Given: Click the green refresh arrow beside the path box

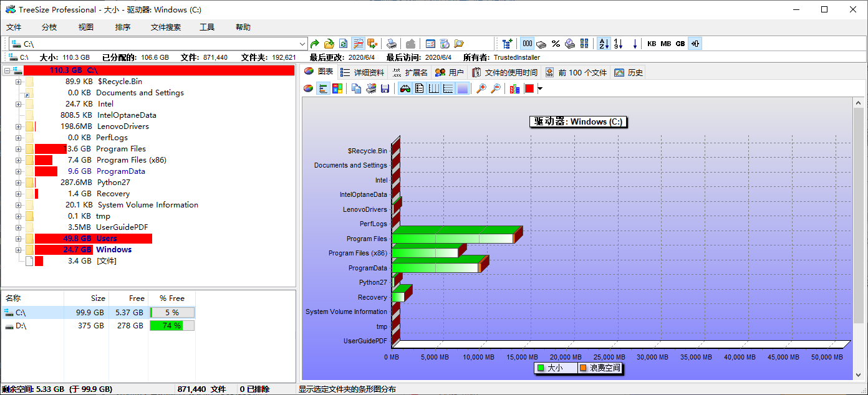Looking at the screenshot, I should (315, 44).
